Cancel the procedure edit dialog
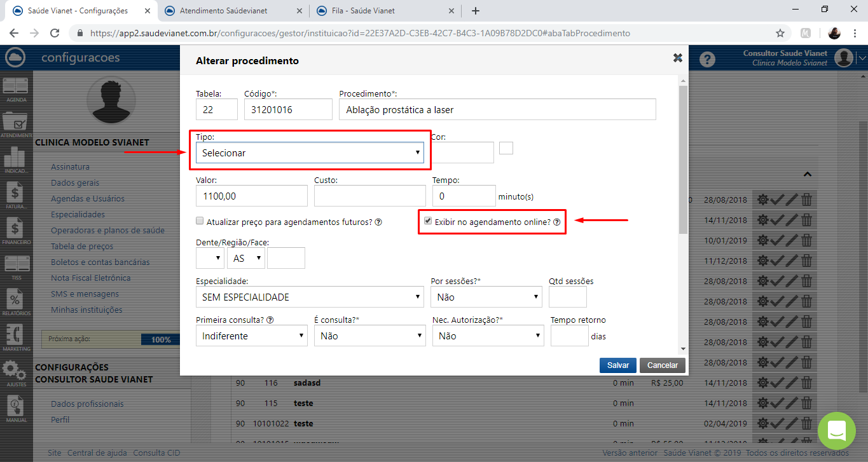The image size is (868, 462). pos(663,365)
